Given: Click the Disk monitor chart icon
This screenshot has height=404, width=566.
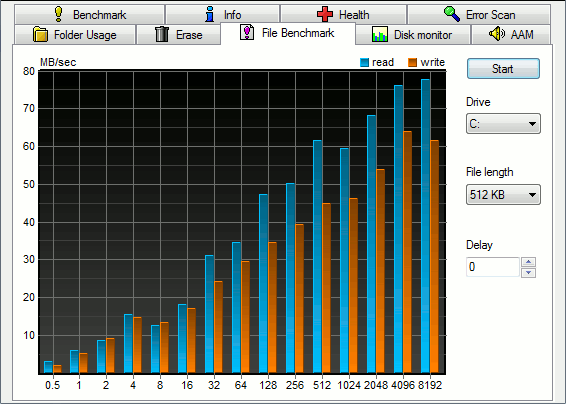Looking at the screenshot, I should pos(380,34).
